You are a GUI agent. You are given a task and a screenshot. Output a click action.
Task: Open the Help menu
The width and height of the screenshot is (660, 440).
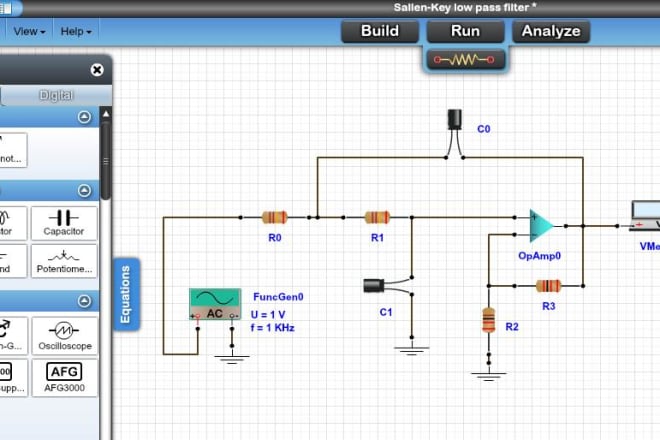coord(76,31)
